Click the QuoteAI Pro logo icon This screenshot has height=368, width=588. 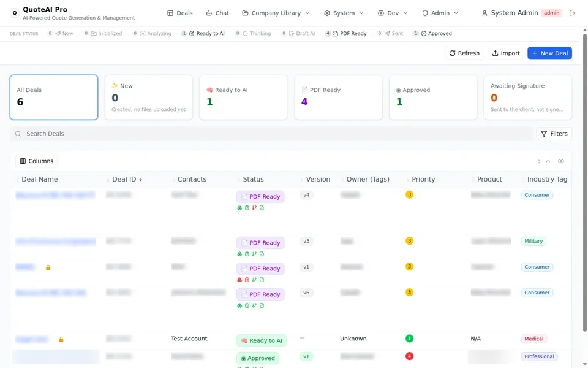pos(15,13)
